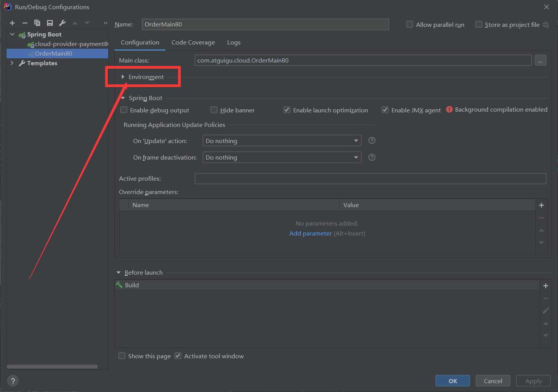The height and width of the screenshot is (392, 558).
Task: Expand the Templates tree node
Action: (x=12, y=63)
